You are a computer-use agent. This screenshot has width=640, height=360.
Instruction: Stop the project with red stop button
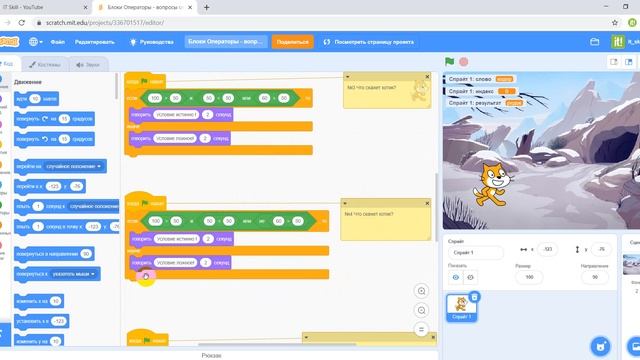click(464, 62)
